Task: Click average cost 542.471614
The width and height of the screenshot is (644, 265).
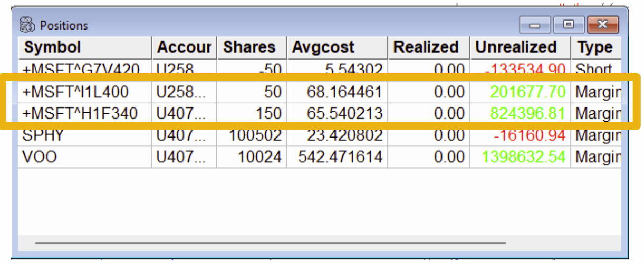Action: coord(340,156)
